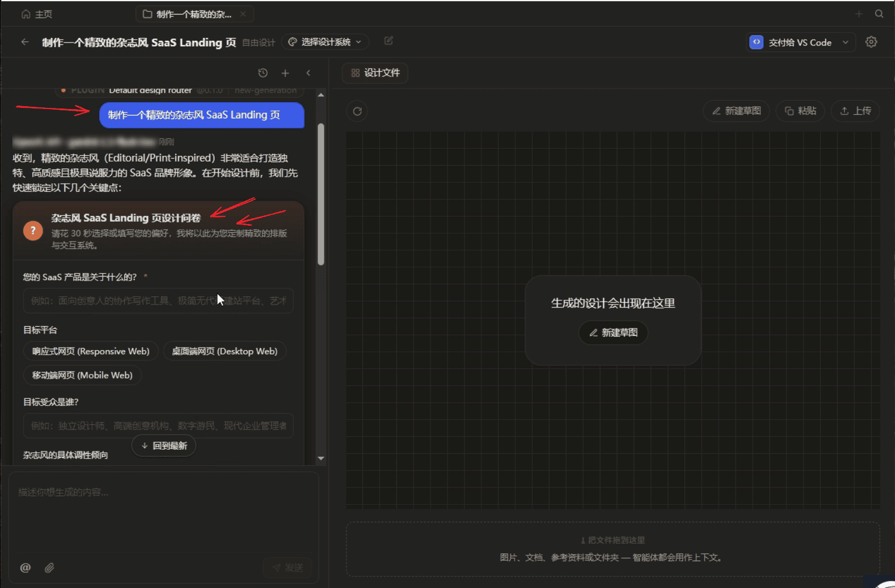Click the back arrow beside project title
This screenshot has width=895, height=588.
coord(25,42)
